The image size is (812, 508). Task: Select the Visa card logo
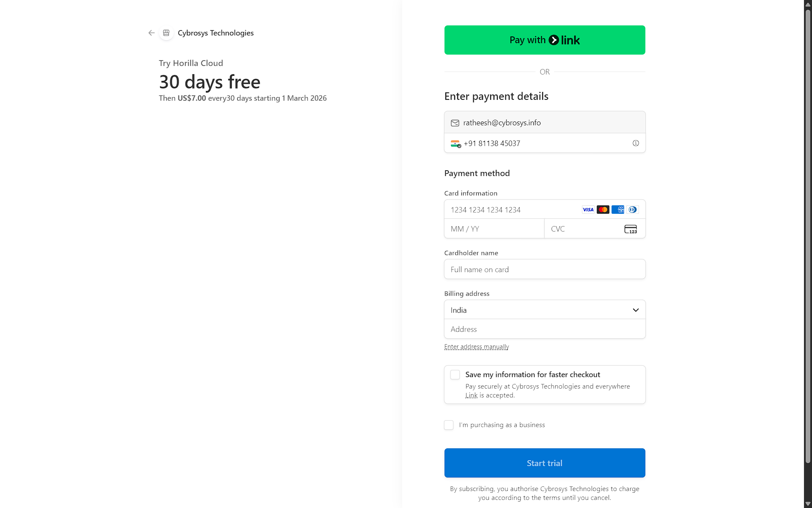pos(588,210)
